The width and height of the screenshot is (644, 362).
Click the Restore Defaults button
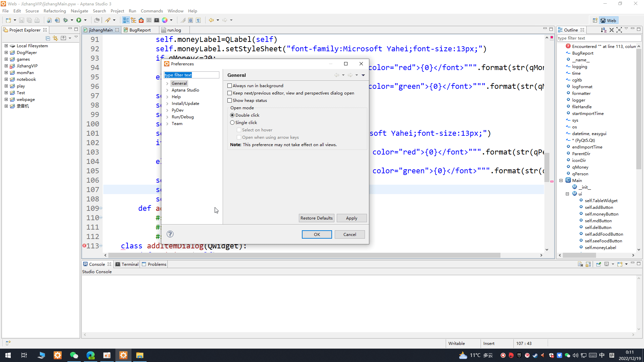(316, 218)
